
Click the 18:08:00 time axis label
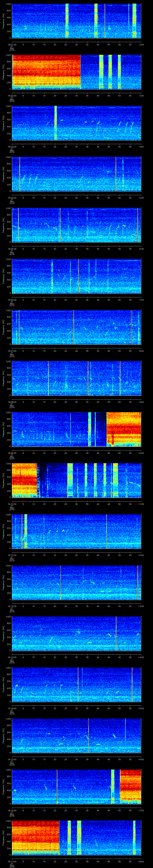tap(12, 402)
